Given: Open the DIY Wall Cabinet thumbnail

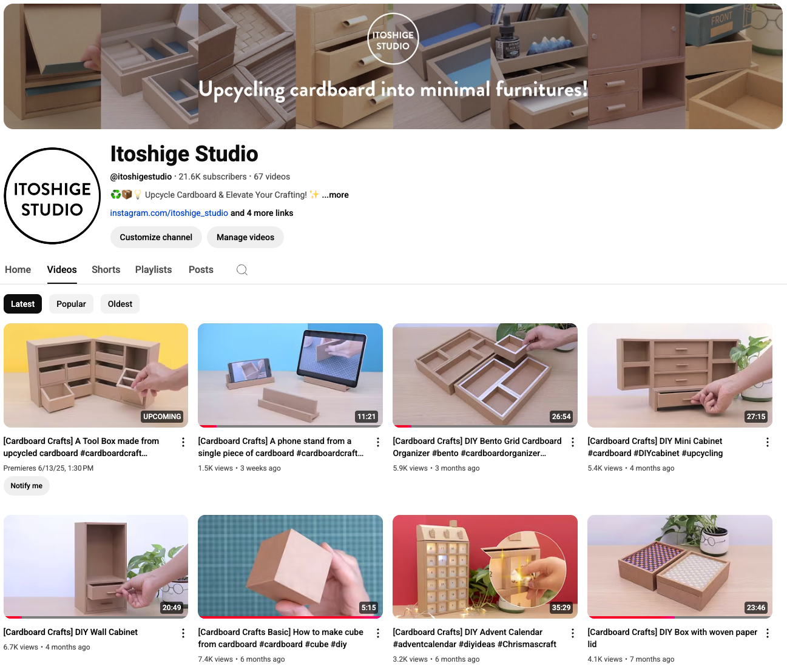Looking at the screenshot, I should click(x=96, y=566).
